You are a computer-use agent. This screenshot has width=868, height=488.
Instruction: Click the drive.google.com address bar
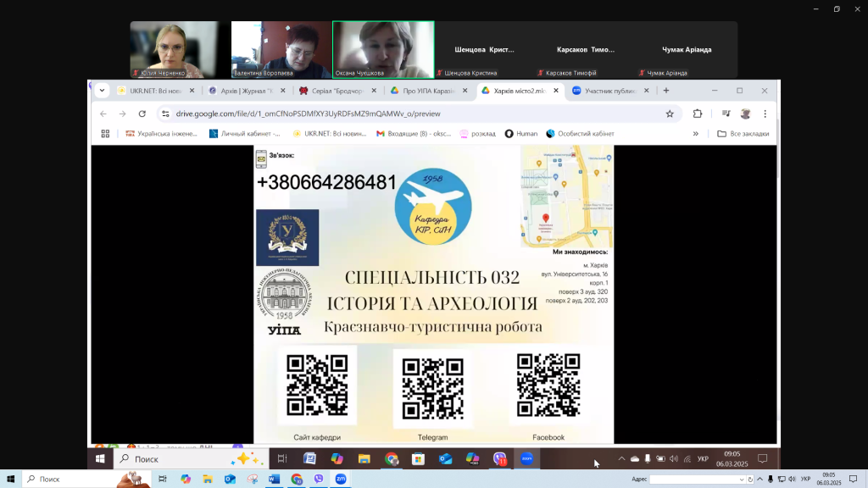(418, 114)
